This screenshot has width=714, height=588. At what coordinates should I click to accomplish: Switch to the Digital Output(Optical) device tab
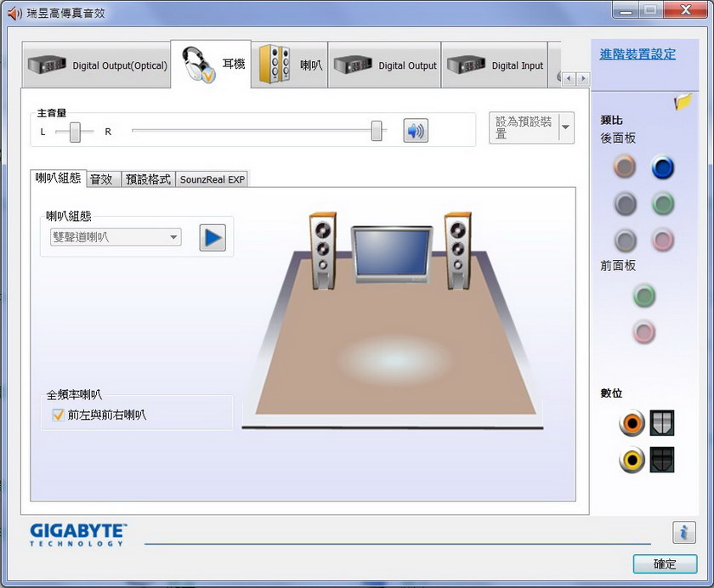click(x=97, y=65)
